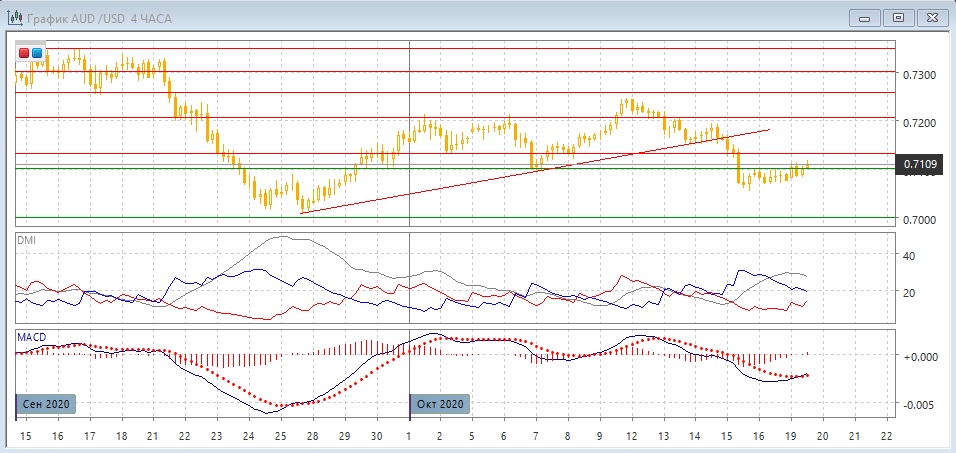This screenshot has width=956, height=453.
Task: Minimize the AUD/USD chart window
Action: 865,18
